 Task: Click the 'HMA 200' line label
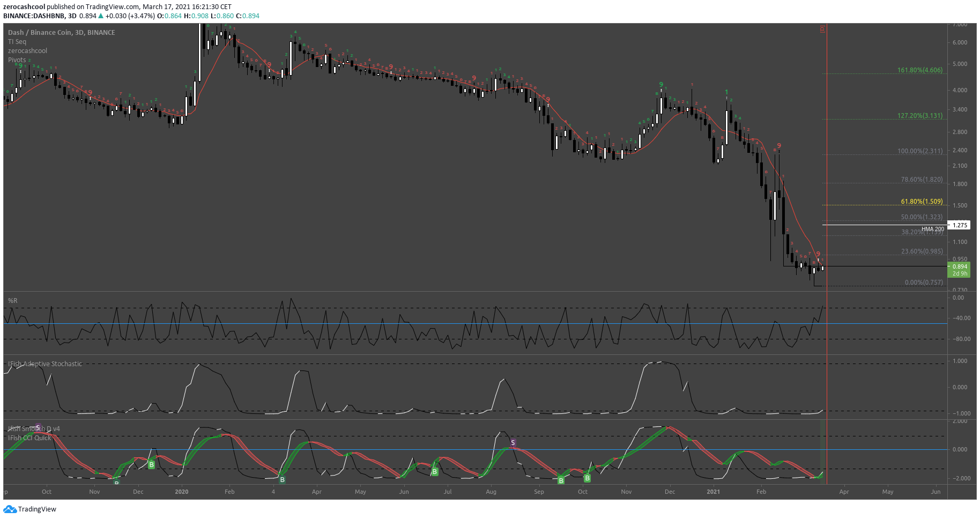point(933,229)
